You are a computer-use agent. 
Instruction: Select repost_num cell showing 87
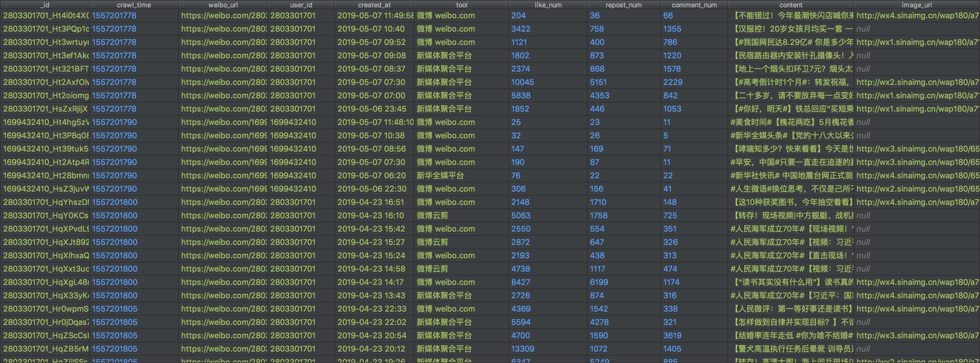(624, 162)
